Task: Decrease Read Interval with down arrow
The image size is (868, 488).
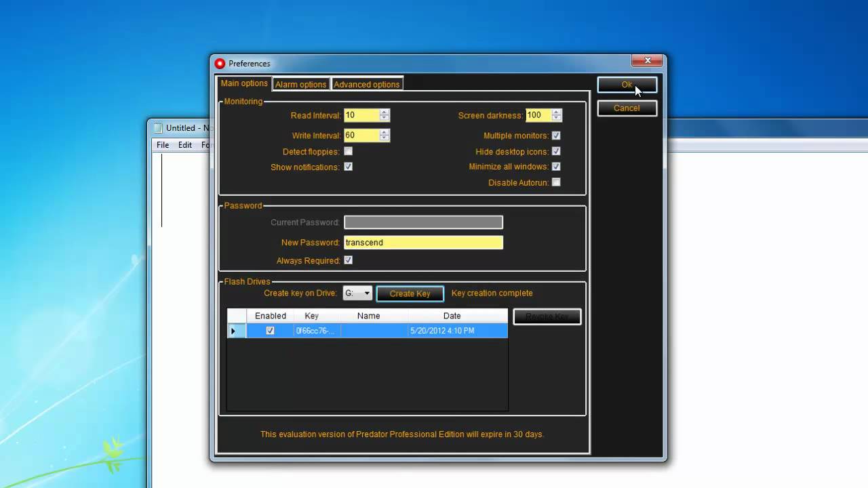Action: coord(384,119)
